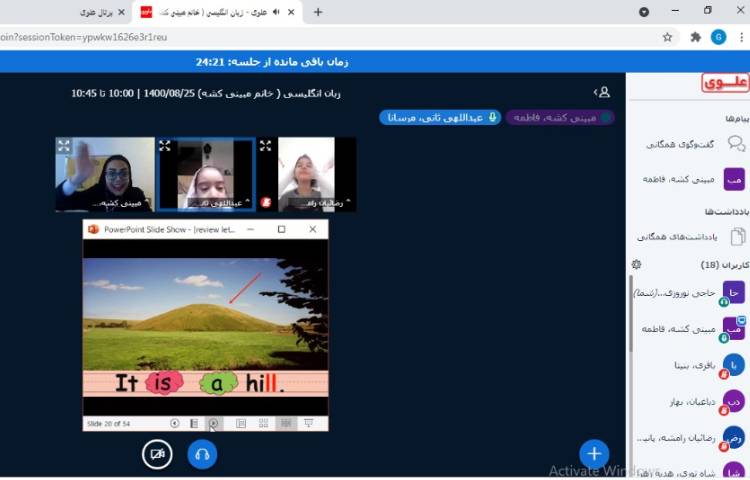The image size is (750, 480).
Task: Open users list settings gear
Action: tap(636, 265)
